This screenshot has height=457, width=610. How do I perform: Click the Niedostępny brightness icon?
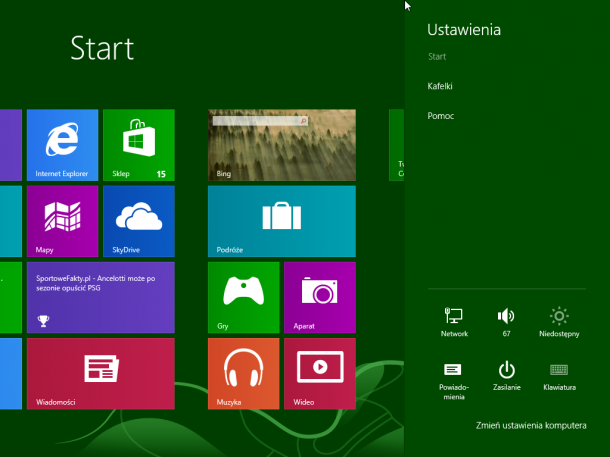[559, 320]
